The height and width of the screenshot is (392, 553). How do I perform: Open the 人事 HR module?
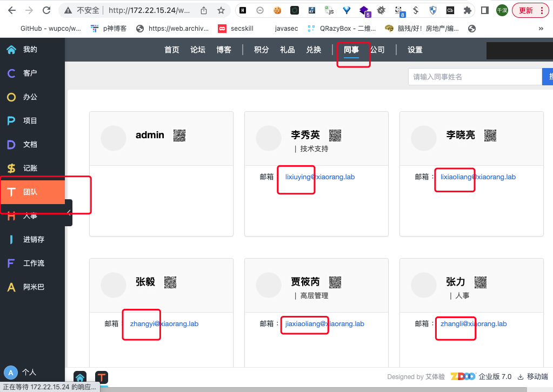[x=32, y=215]
